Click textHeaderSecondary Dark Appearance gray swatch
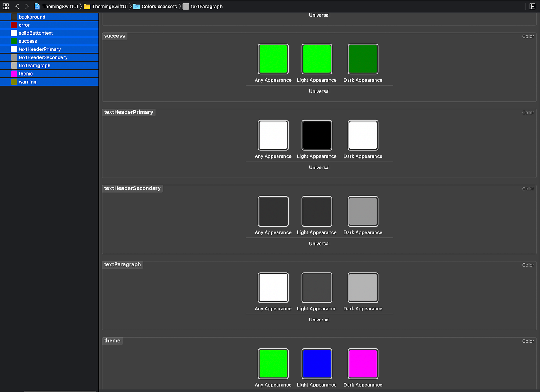Viewport: 540px width, 392px height. [x=363, y=212]
